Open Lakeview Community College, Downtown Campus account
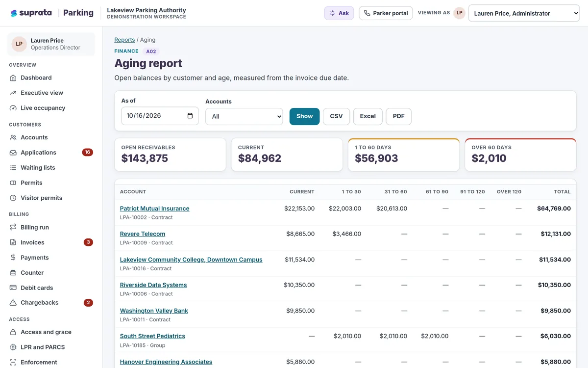 point(191,260)
